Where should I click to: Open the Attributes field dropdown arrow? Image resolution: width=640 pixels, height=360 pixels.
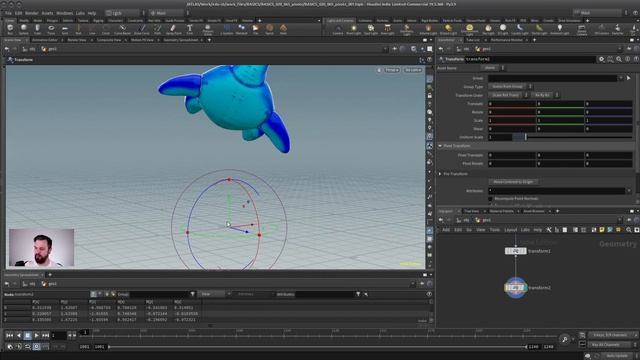tap(629, 191)
